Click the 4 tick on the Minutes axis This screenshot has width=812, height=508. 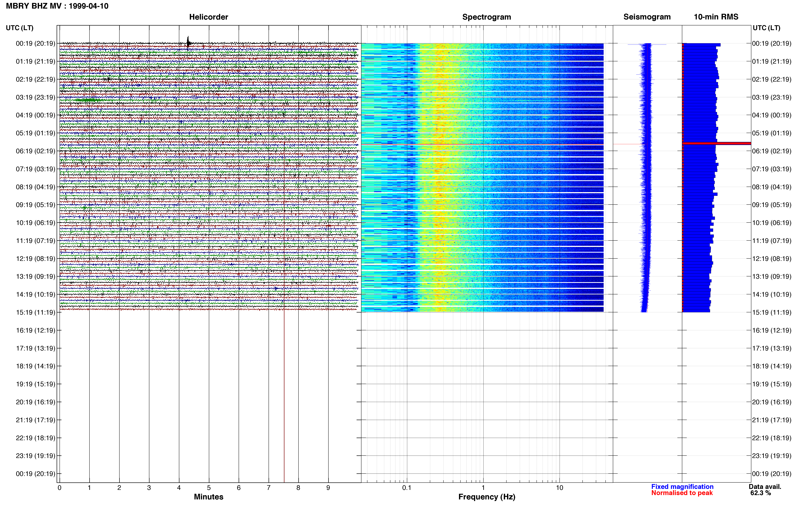click(179, 488)
